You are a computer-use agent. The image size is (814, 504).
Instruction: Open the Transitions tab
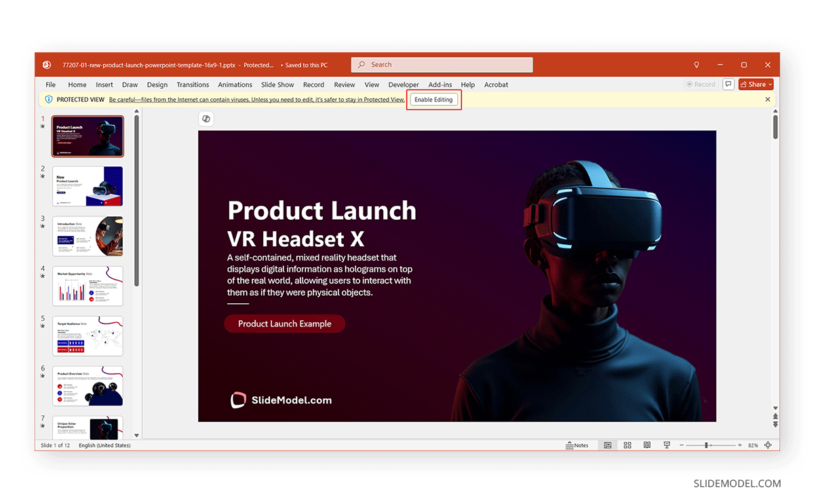[x=193, y=85]
